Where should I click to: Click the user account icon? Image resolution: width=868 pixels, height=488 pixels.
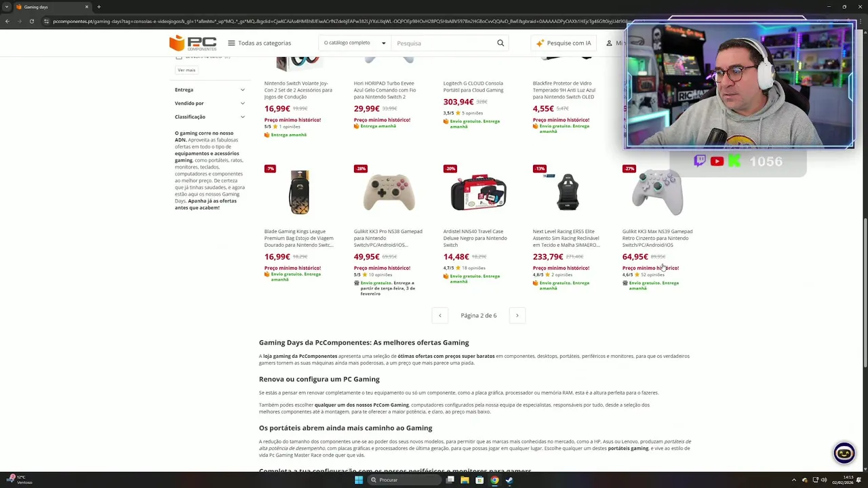coord(609,43)
